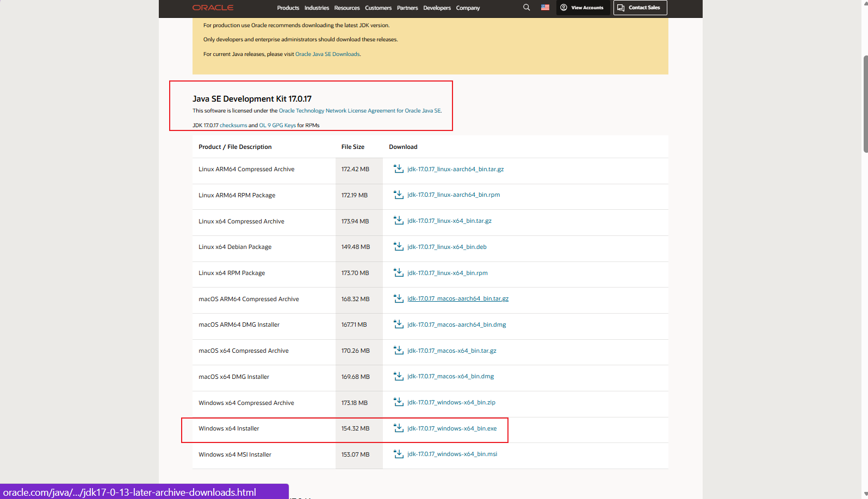Download jdk-17.0.17_linux-x64_bin.deb file link

pos(447,247)
